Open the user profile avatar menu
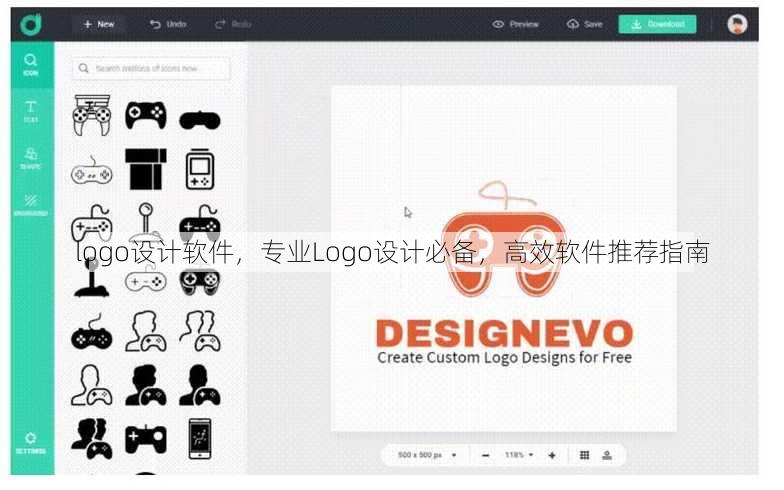The width and height of the screenshot is (784, 490). 737,24
